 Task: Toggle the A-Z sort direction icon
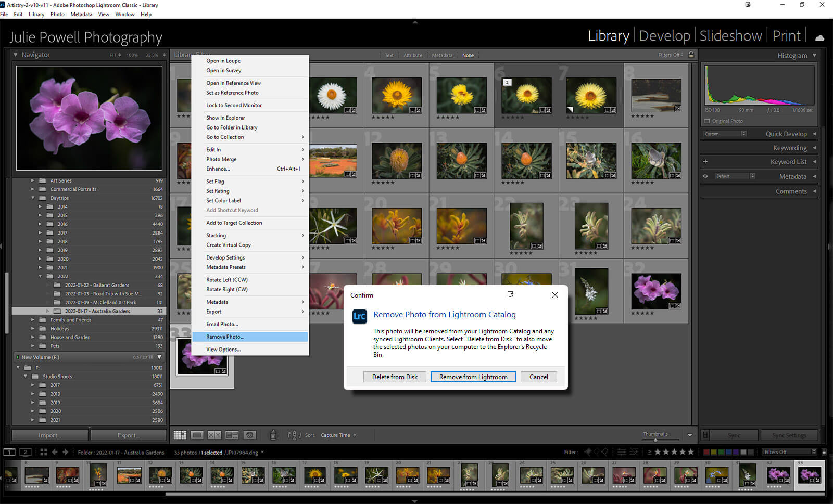pyautogui.click(x=294, y=435)
